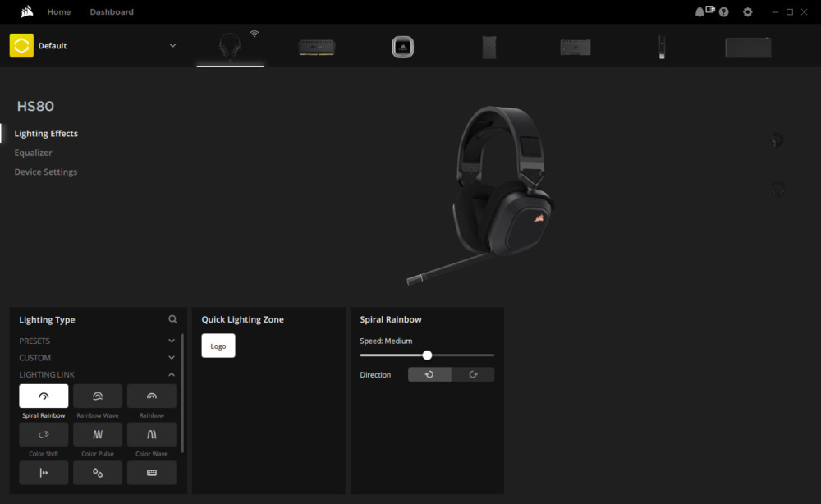Image resolution: width=821 pixels, height=504 pixels.
Task: Search lighting types with magnifier icon
Action: [172, 319]
